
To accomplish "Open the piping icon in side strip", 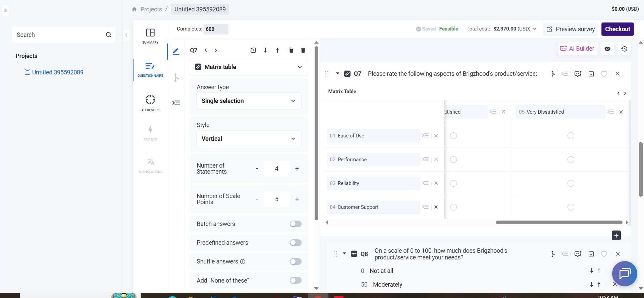I will pyautogui.click(x=176, y=103).
